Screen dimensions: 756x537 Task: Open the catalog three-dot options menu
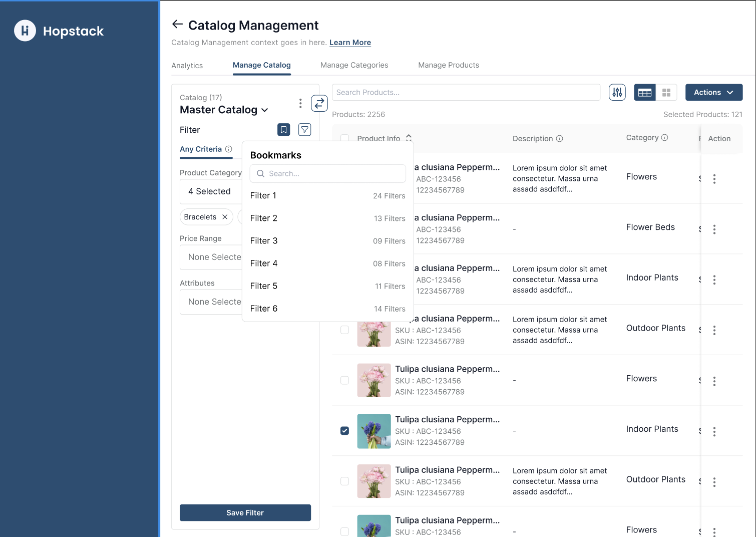300,103
